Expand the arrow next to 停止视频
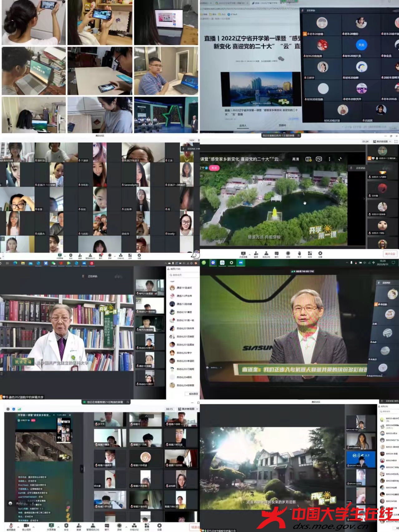 tap(33, 527)
